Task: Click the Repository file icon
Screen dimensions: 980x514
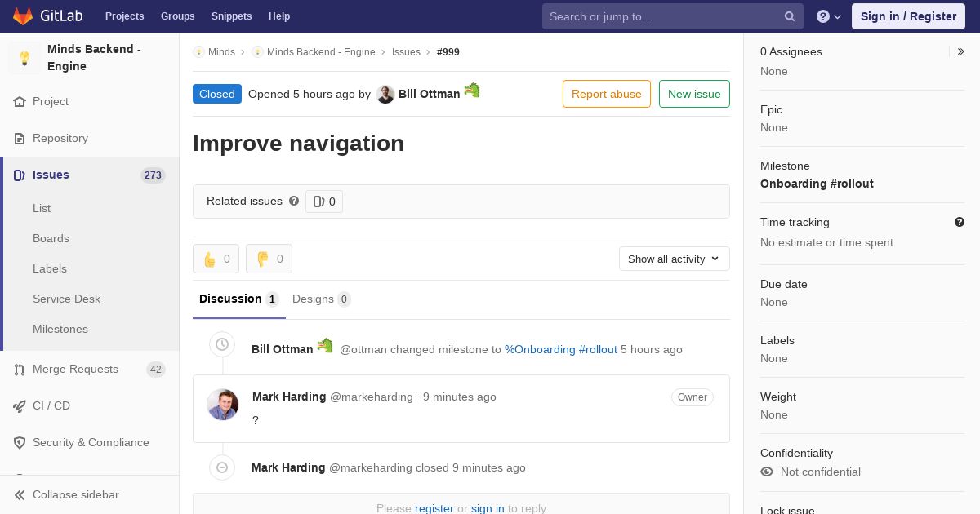Action: (20, 139)
